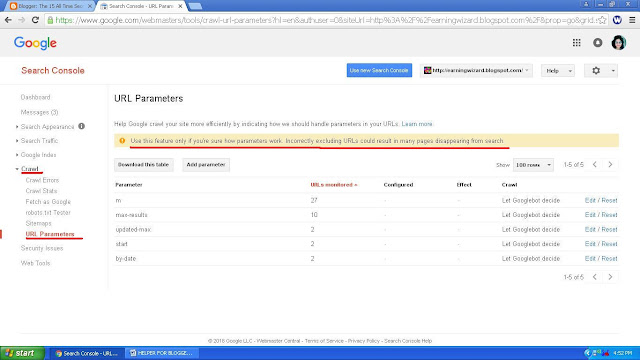
Task: Open Crawl Stats
Action: click(41, 191)
